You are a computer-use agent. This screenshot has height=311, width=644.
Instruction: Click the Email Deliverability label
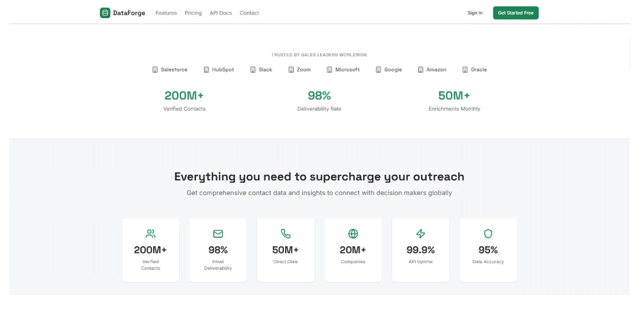point(218,265)
